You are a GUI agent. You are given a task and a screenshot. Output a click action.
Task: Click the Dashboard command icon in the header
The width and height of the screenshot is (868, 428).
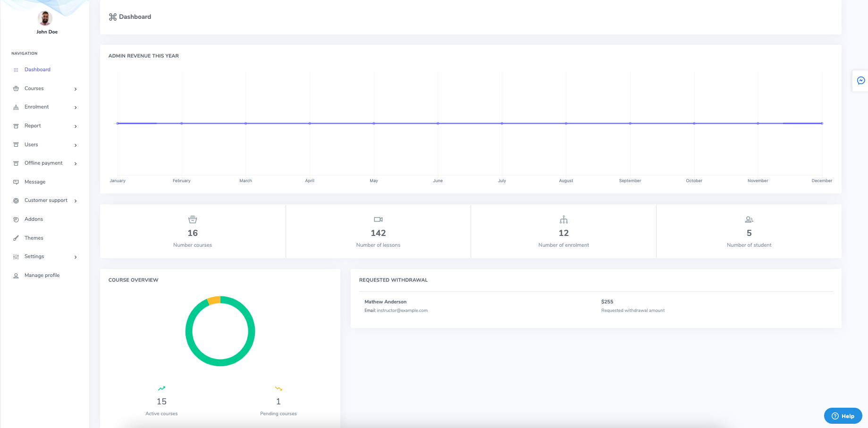112,17
